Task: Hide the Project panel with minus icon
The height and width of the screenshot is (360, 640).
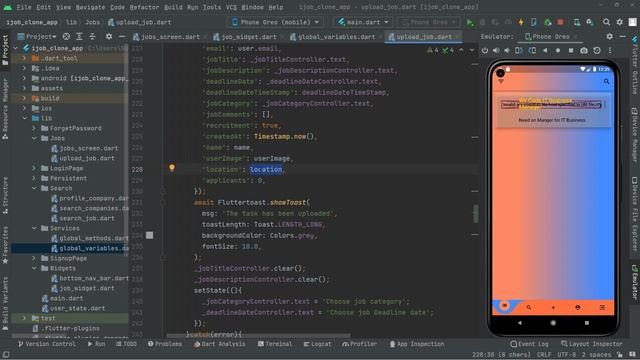Action: (x=122, y=36)
